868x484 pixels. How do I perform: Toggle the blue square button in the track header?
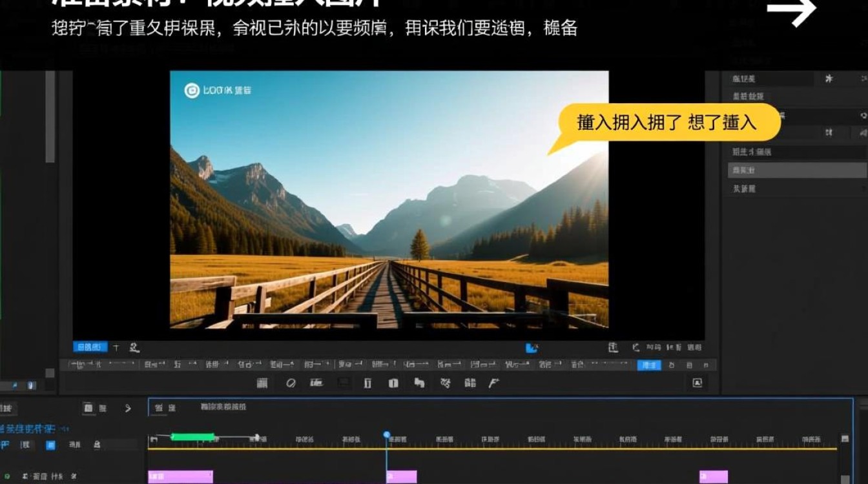50,445
